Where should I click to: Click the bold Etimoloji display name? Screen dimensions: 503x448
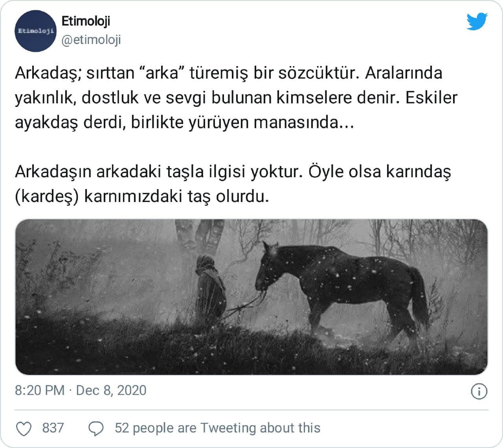pos(86,21)
